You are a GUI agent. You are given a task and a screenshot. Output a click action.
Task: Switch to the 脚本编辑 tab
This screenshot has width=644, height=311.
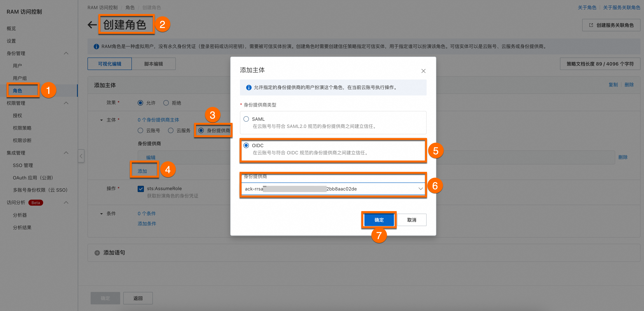click(153, 64)
